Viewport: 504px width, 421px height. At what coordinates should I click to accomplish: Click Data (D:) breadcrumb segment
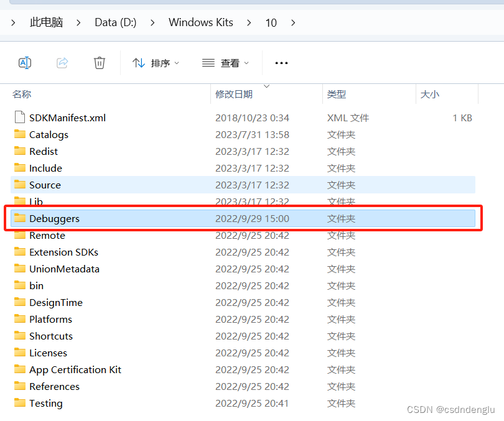coord(115,22)
